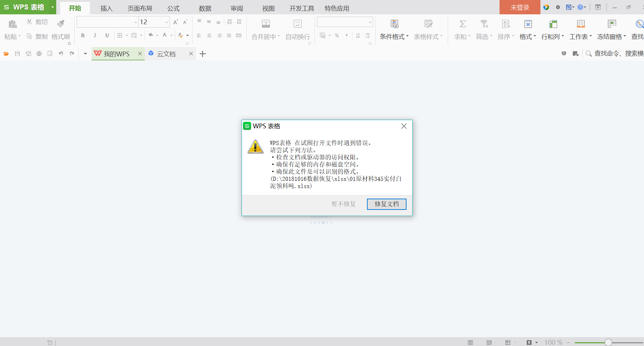
Task: Click the decrease font size icon
Action: pos(185,22)
